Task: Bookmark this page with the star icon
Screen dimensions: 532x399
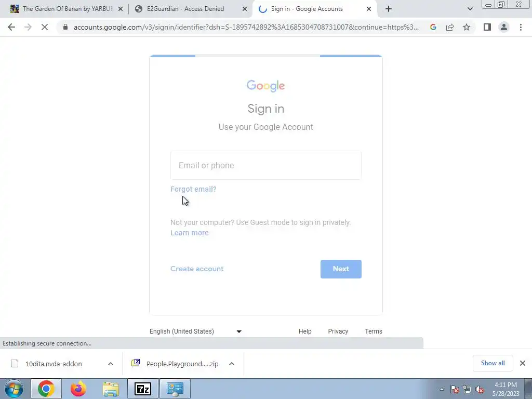Action: click(x=467, y=27)
